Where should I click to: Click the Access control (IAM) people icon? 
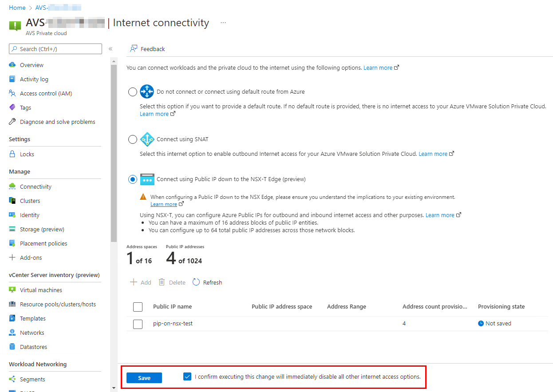click(x=12, y=93)
